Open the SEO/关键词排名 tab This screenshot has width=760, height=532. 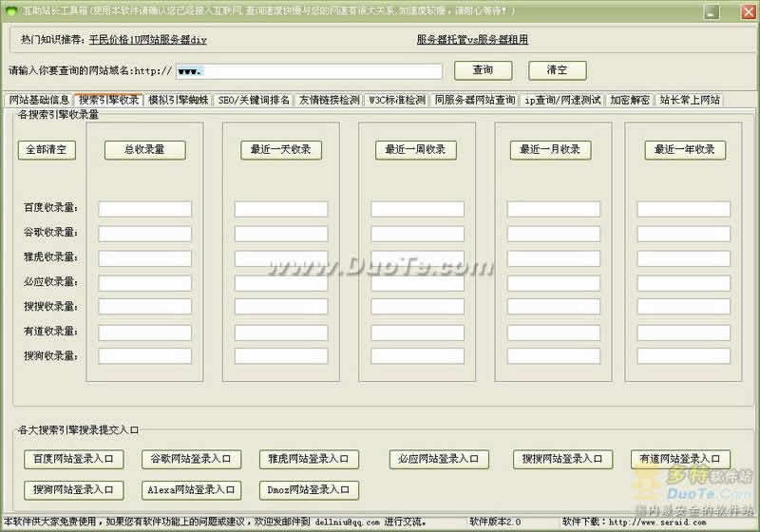tap(253, 100)
